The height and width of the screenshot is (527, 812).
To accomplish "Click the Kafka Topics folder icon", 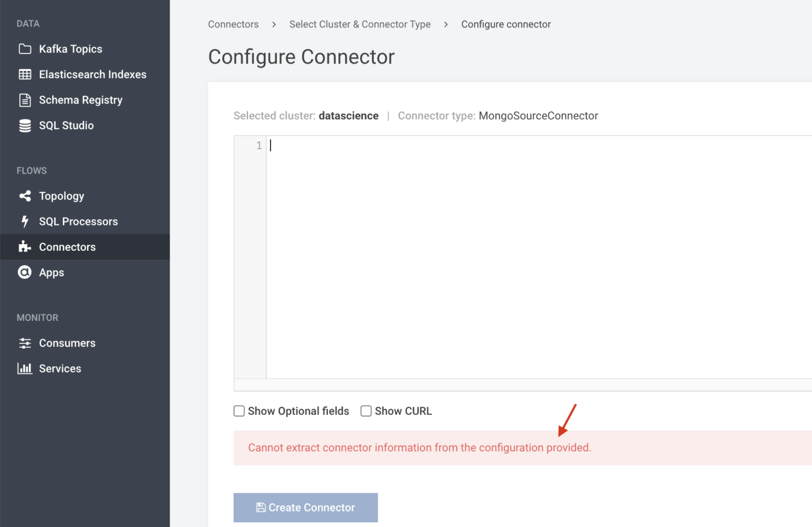I will coord(25,49).
